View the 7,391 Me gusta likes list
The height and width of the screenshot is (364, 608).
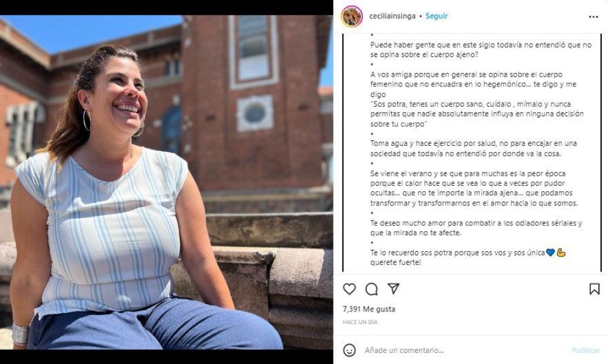[369, 309]
